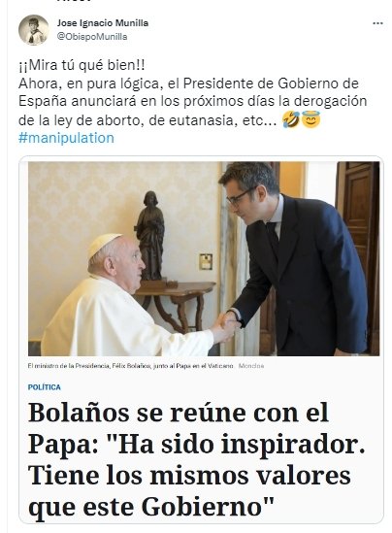Screen dimensions: 392x533
Task: Click the rolling-on-floor laughing emoji
Action: (x=291, y=119)
